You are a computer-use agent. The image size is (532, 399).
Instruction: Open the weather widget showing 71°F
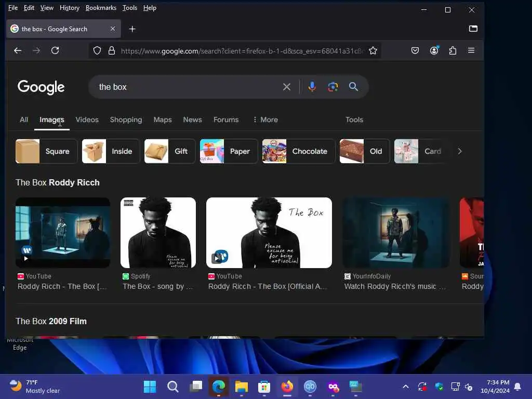tap(34, 387)
